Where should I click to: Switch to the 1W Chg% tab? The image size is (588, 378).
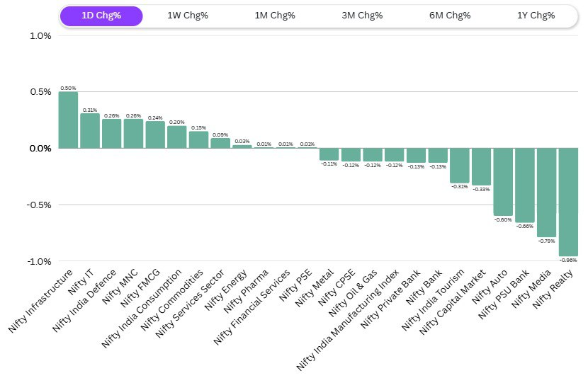click(188, 16)
